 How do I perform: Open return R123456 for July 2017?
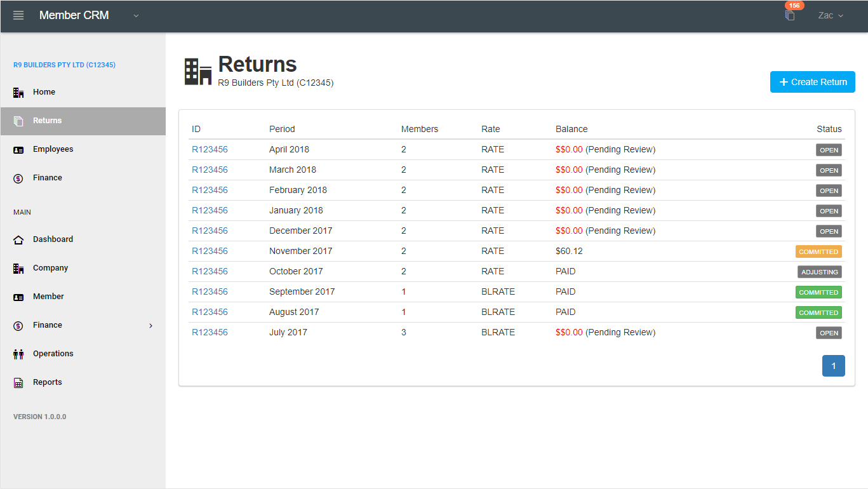tap(210, 332)
